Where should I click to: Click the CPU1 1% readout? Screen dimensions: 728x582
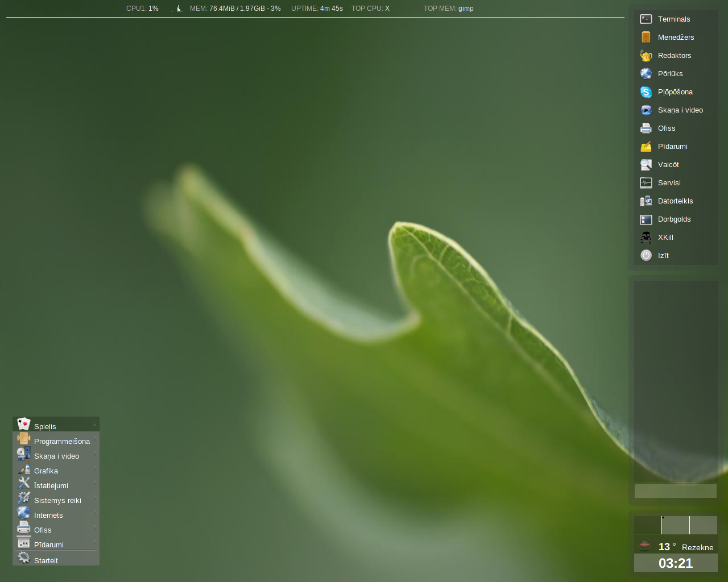click(x=142, y=9)
